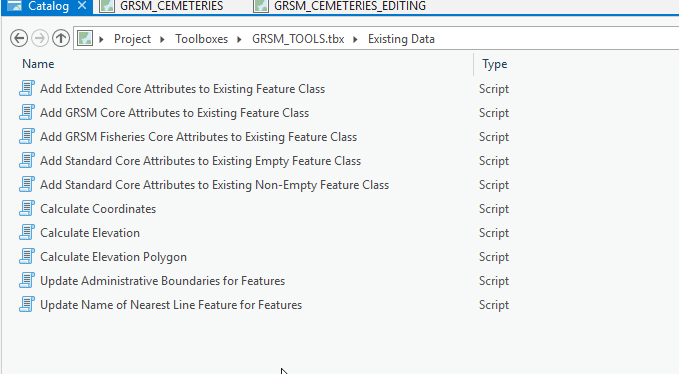
Task: Select Add Standard Core Attributes to Non-Empty
Action: point(214,185)
